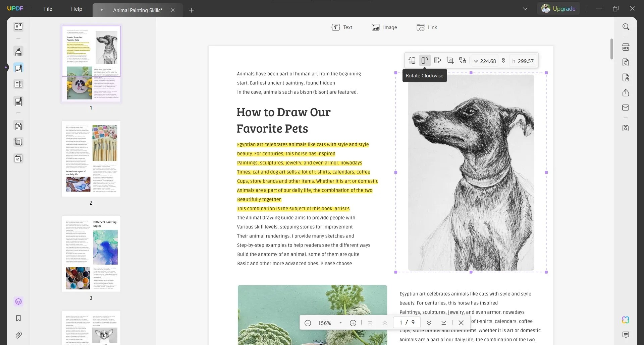
Task: Collapse the floating page navigation bar
Action: (x=461, y=323)
